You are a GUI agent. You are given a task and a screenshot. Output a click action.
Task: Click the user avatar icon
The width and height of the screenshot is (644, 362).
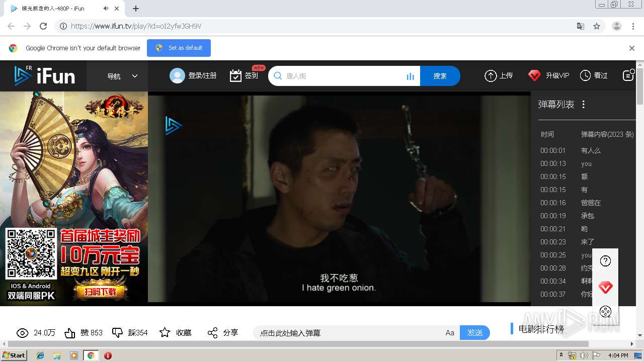click(177, 75)
